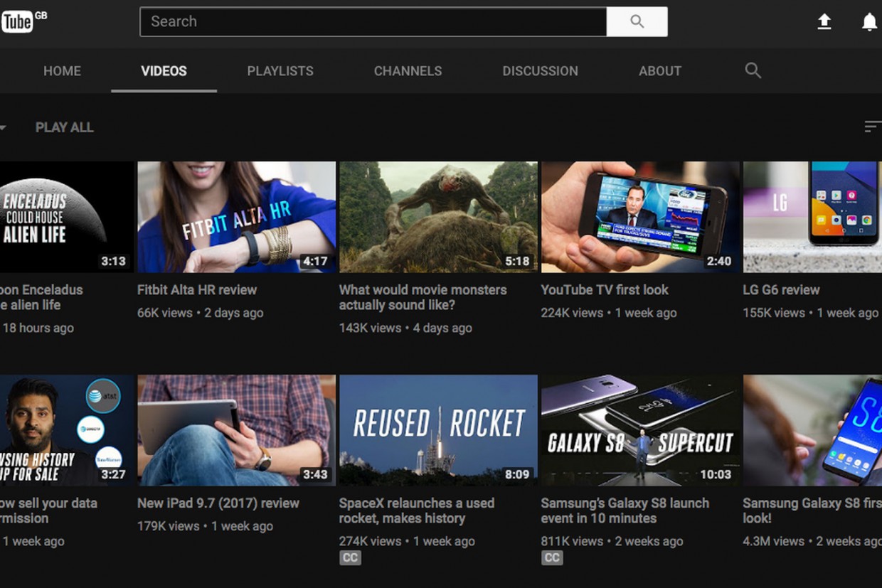Expand the dropdown arrow beside Play All
The height and width of the screenshot is (588, 882).
point(3,128)
